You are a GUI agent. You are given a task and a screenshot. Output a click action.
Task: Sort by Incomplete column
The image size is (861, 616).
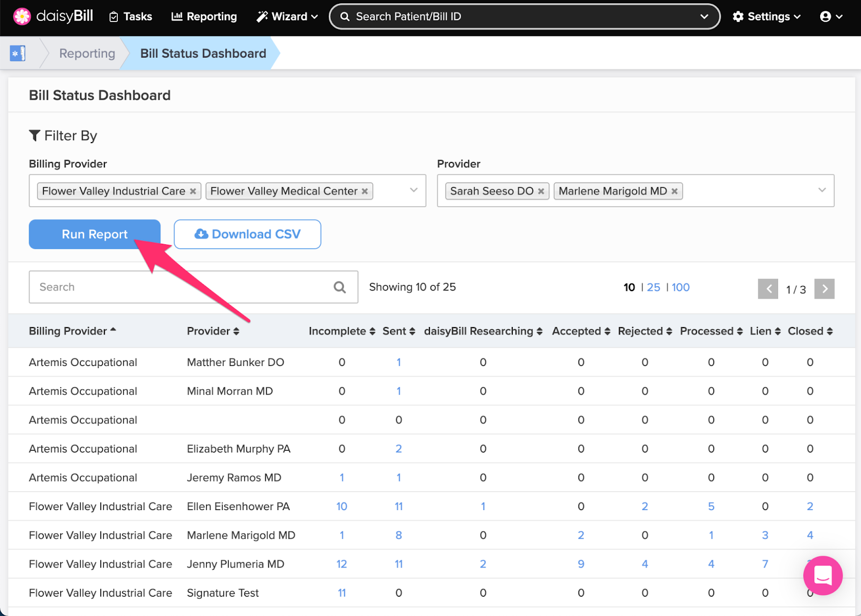(x=342, y=331)
